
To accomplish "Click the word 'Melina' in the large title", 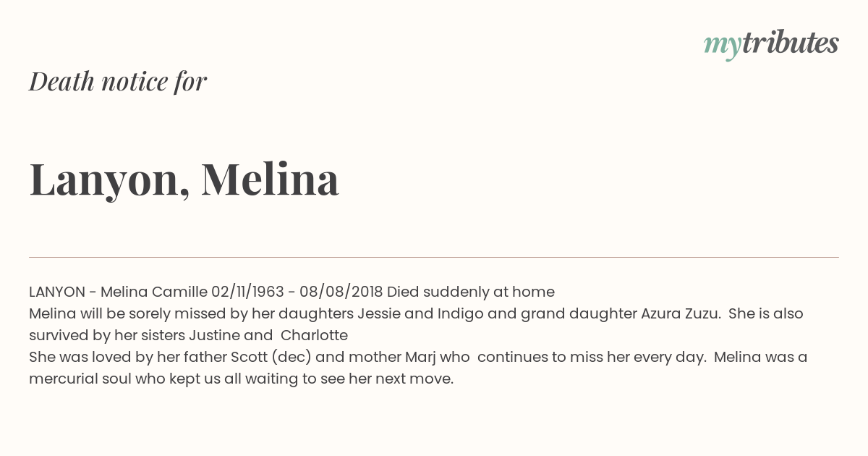I will (270, 179).
